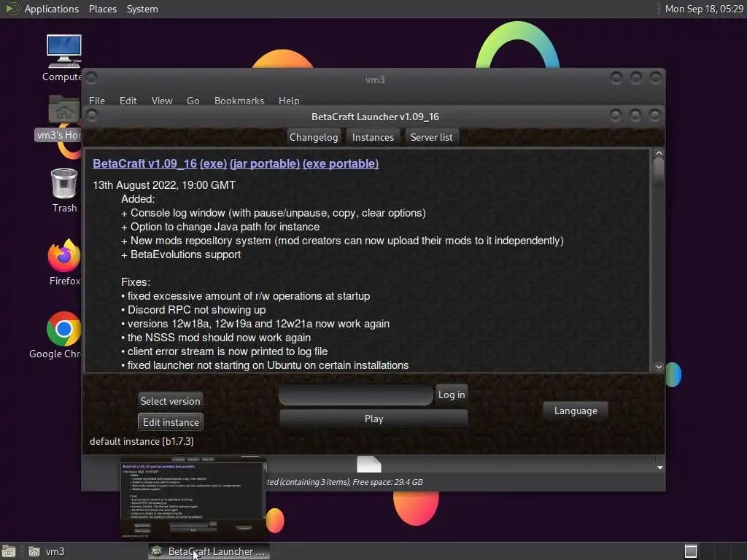Click 'Option to change Java path' line
Image resolution: width=747 pixels, height=560 pixels.
pos(220,227)
